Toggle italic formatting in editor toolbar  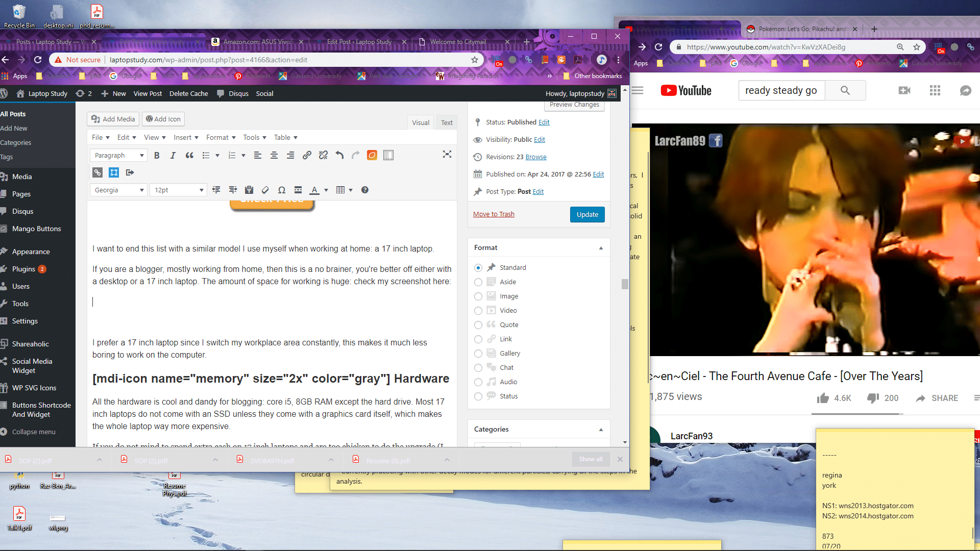[x=173, y=156]
